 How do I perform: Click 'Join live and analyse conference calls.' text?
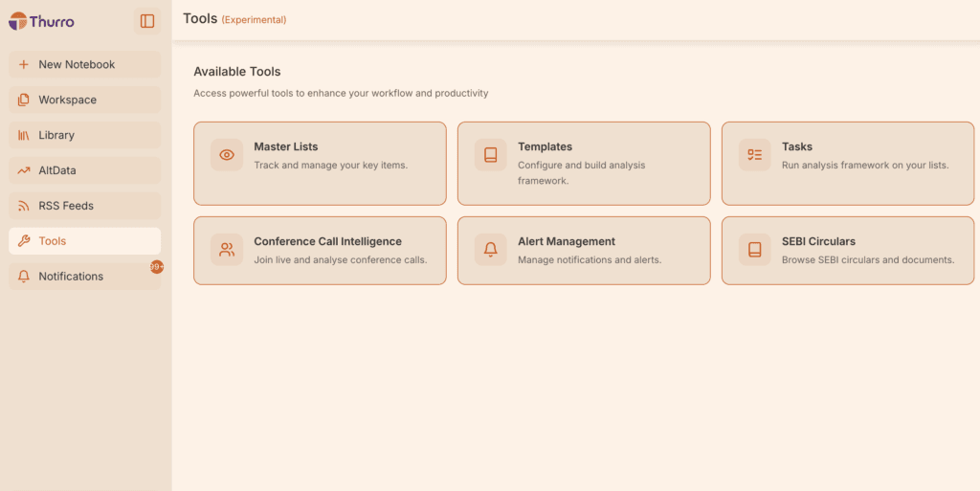341,260
